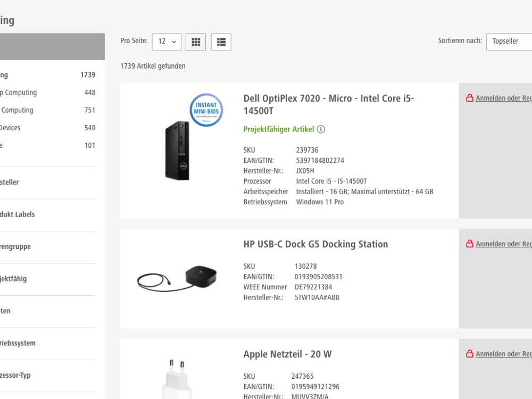Select category with 1739 items

(47, 75)
